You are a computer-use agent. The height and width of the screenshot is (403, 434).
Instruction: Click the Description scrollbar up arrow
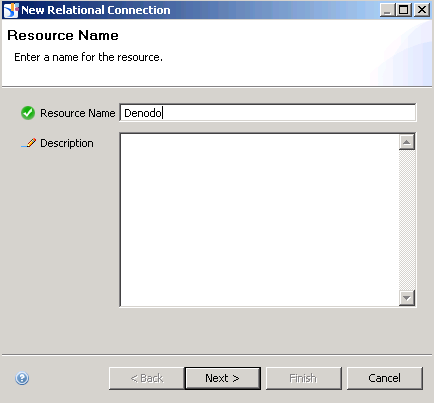[x=407, y=142]
